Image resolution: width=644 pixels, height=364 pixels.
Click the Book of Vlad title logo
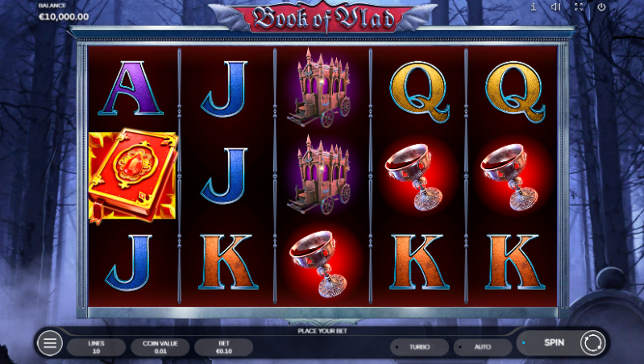point(323,19)
